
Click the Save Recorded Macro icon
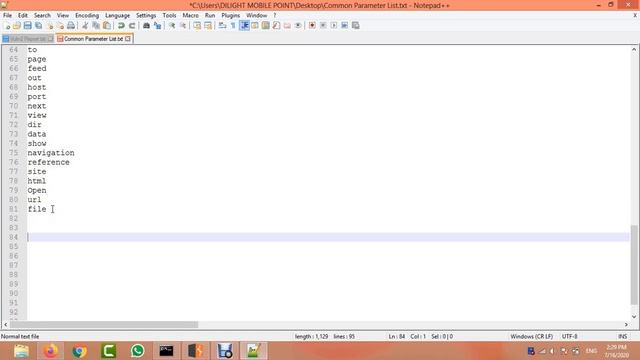pyautogui.click(x=356, y=26)
